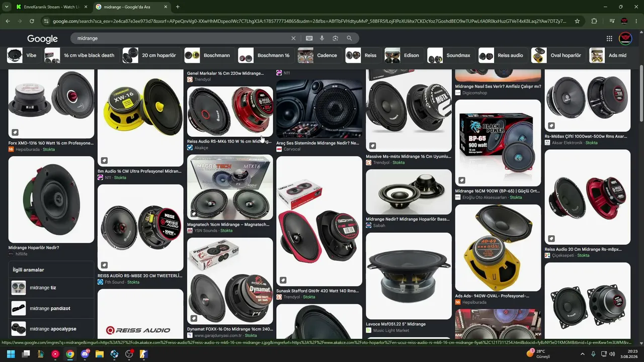Bookmark this page with the star icon
644x362 pixels.
pos(577,21)
